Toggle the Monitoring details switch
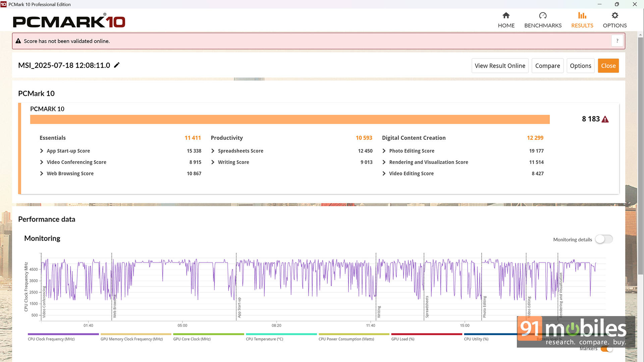Screen dimensions: 644x362 (604, 239)
